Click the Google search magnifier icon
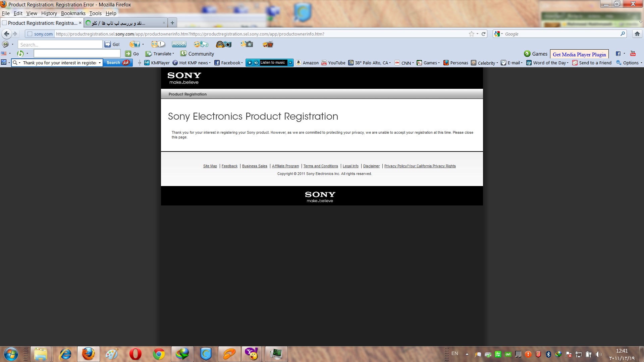 click(623, 34)
